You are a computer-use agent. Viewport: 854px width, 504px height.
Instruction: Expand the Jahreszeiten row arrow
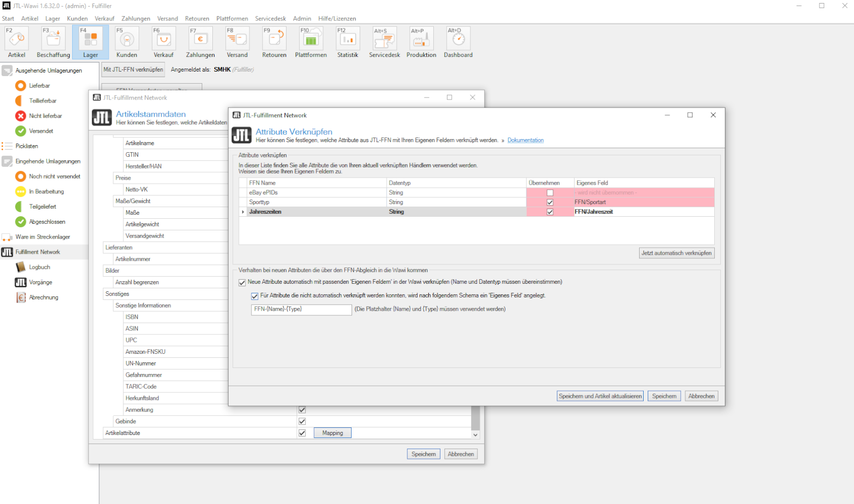coord(243,212)
